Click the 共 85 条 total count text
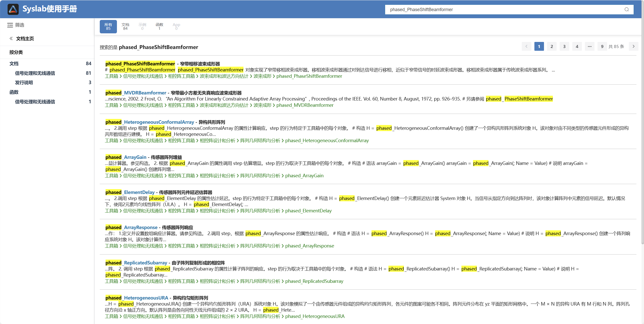Screen dimensions: 644x324 [x=616, y=46]
